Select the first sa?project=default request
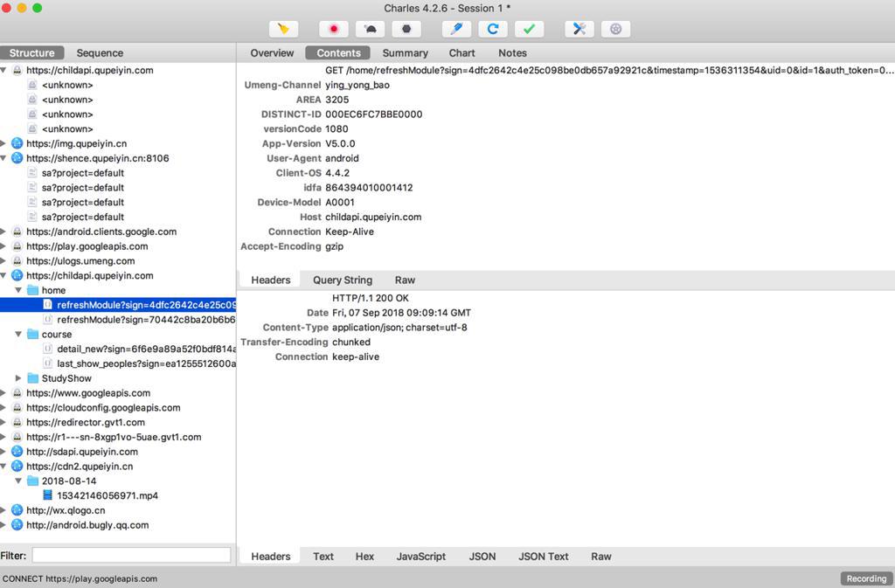The height and width of the screenshot is (588, 895). pyautogui.click(x=83, y=173)
